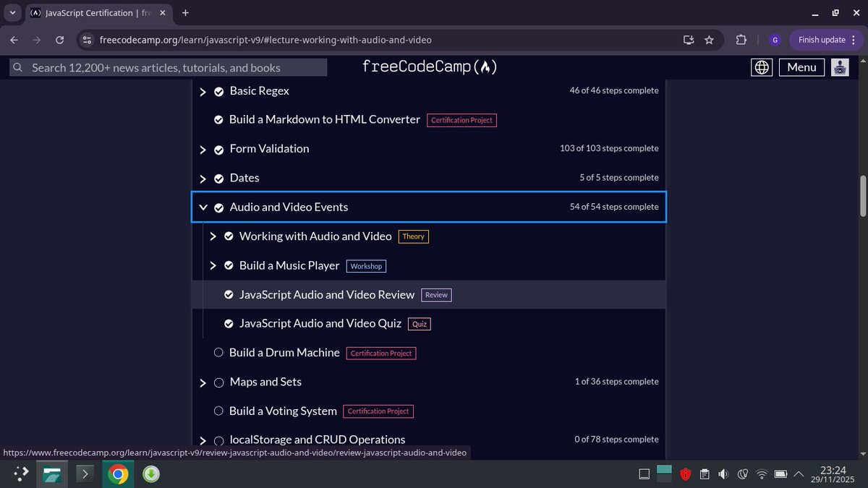Expand Working with Audio and Video

(x=213, y=236)
